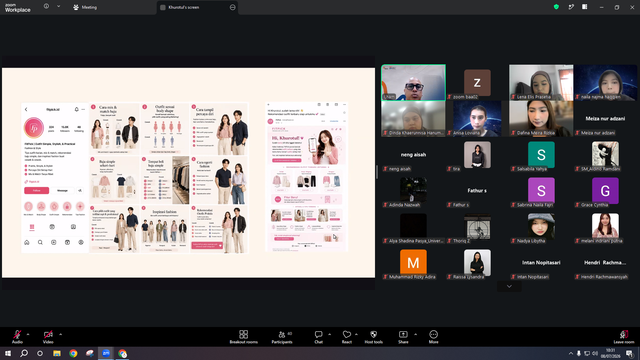
Task: Select Sabrina Naila's purple S avatar
Action: [x=541, y=191]
